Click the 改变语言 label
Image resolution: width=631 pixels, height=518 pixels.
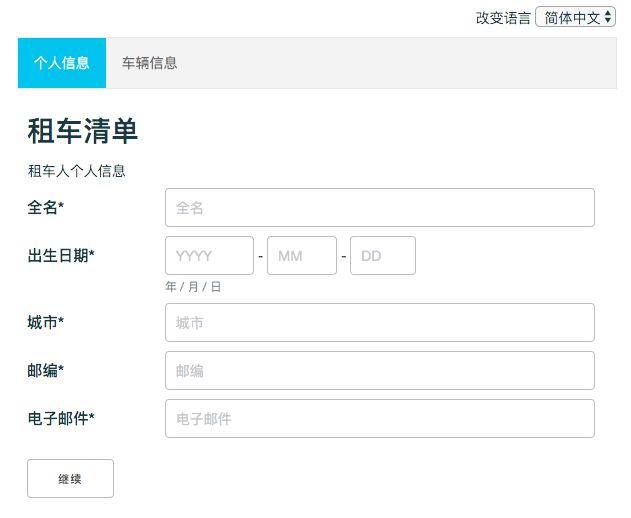503,18
